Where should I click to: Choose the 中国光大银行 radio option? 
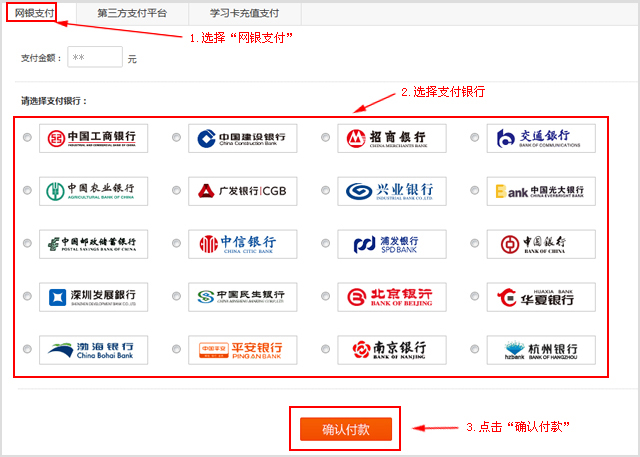tap(474, 190)
